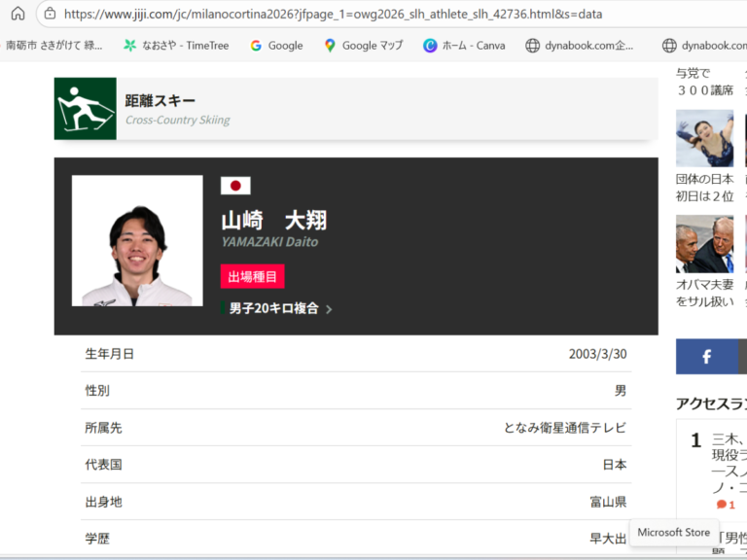The image size is (747, 560).
Task: Open figure skater news thumbnail
Action: point(704,138)
